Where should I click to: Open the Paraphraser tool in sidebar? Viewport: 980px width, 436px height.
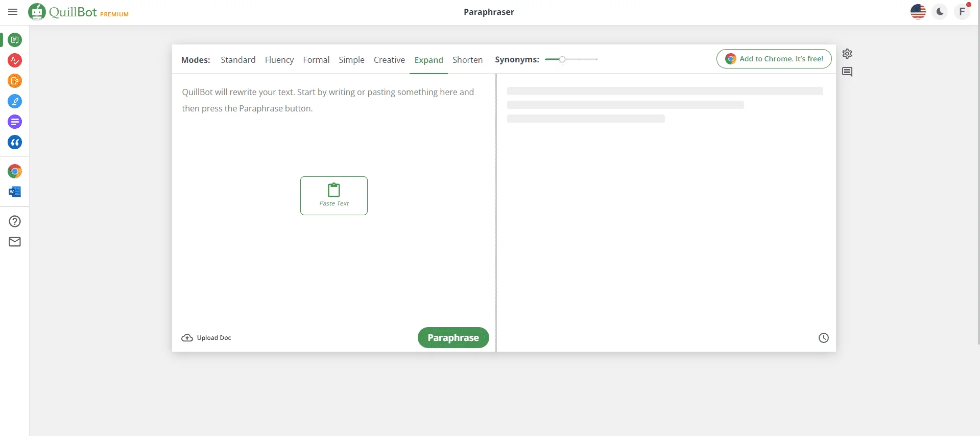pyautogui.click(x=15, y=40)
